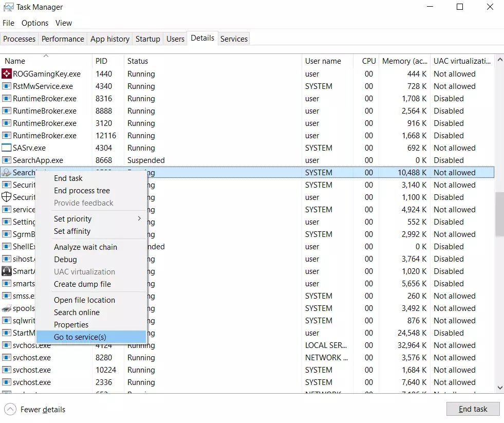Click the 10,488 K memory value
504x423 pixels.
(x=412, y=173)
